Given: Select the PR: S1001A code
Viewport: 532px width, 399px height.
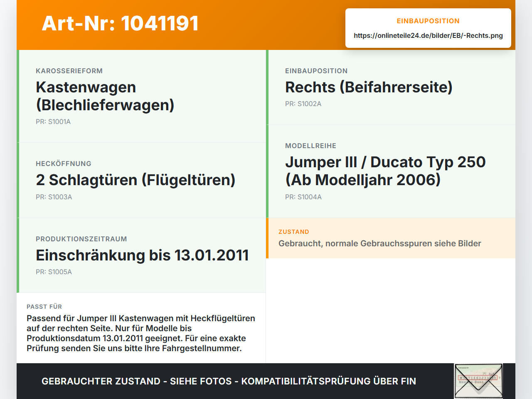Looking at the screenshot, I should 53,122.
